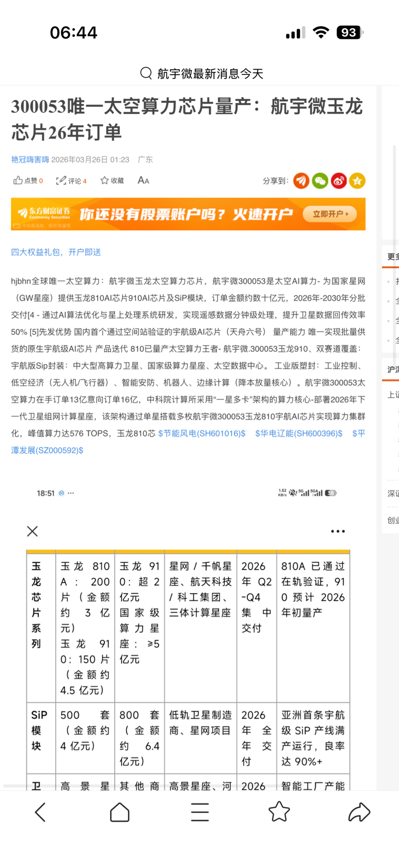Share to WeChat green icon
399x868 pixels.
[320, 181]
